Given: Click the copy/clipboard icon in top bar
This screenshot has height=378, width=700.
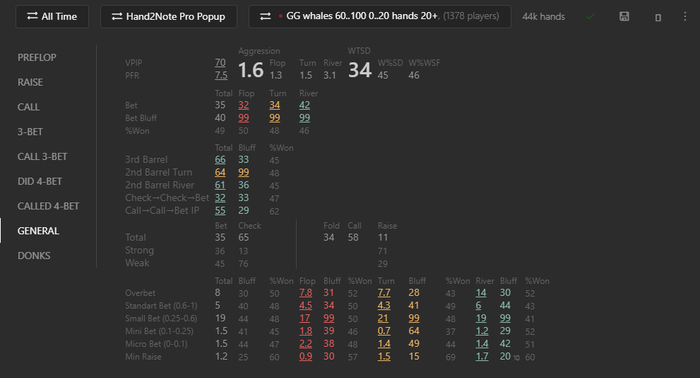Looking at the screenshot, I should click(x=658, y=17).
